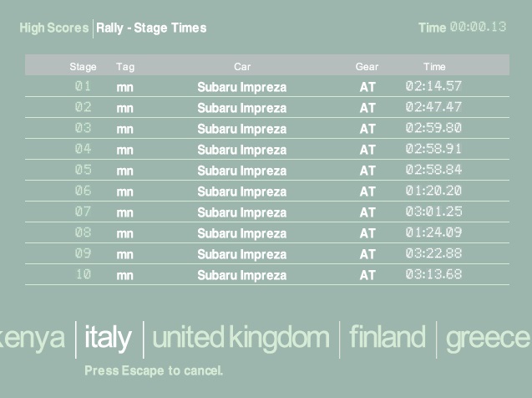Image resolution: width=532 pixels, height=398 pixels.
Task: Click the 02:47.47 time for stage 02
Action: pyautogui.click(x=433, y=107)
